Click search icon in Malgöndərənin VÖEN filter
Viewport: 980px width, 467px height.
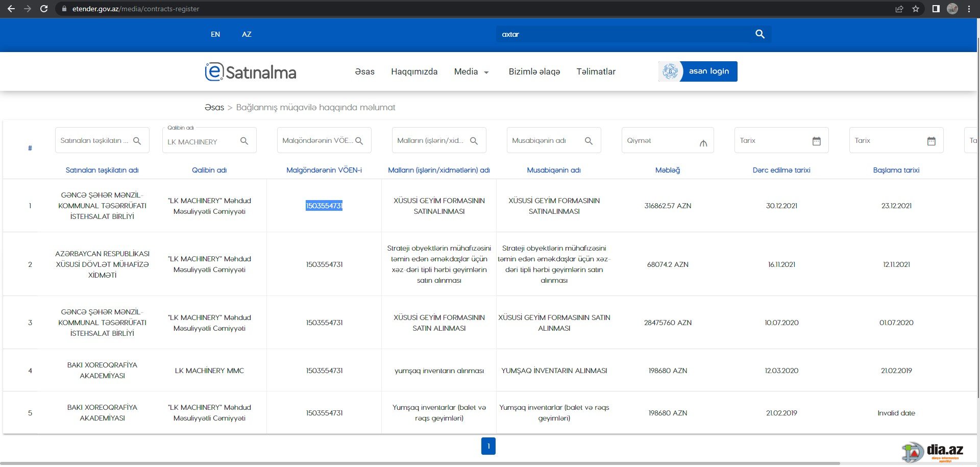(359, 141)
